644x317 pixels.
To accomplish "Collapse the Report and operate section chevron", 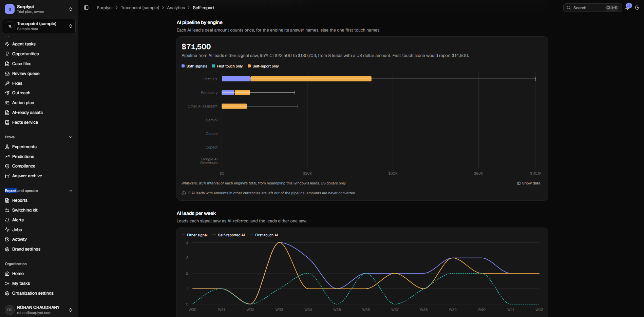I will [71, 191].
